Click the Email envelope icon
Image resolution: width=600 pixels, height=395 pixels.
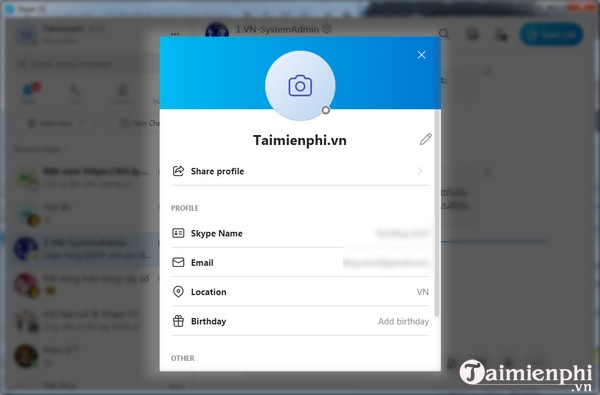[x=178, y=262]
